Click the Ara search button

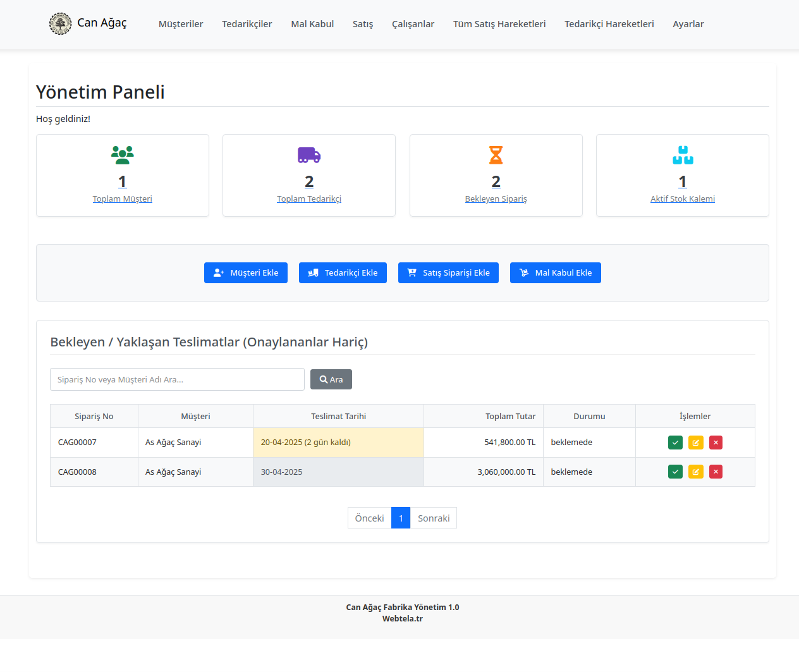tap(331, 379)
